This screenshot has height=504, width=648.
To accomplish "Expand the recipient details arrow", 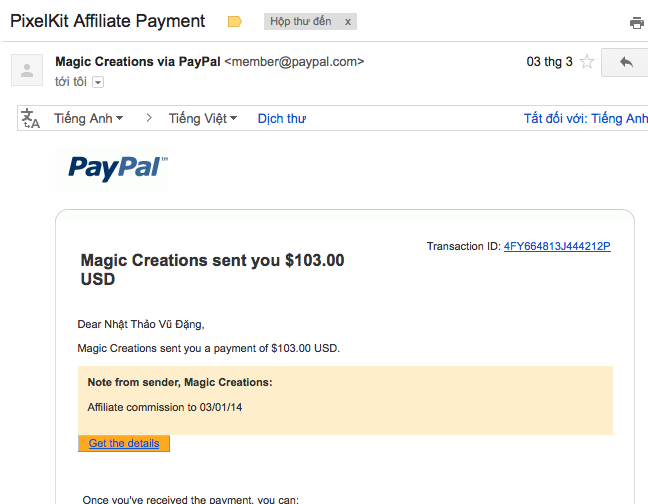I will tap(98, 81).
